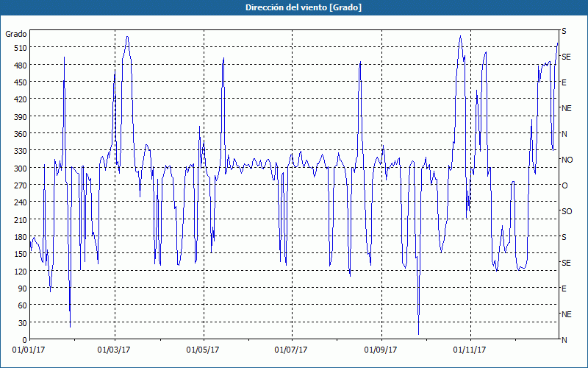Select the 420 value on the left axis
This screenshot has width=588, height=368.
tap(21, 99)
